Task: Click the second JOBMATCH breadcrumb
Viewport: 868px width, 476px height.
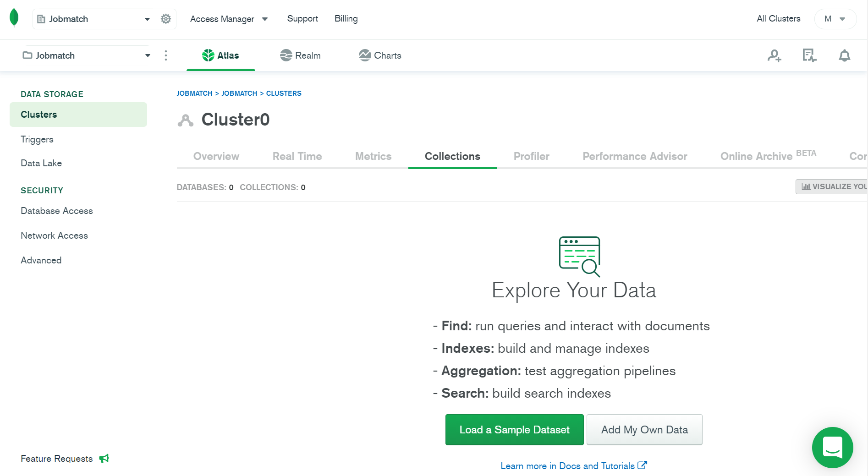Action: pos(239,93)
